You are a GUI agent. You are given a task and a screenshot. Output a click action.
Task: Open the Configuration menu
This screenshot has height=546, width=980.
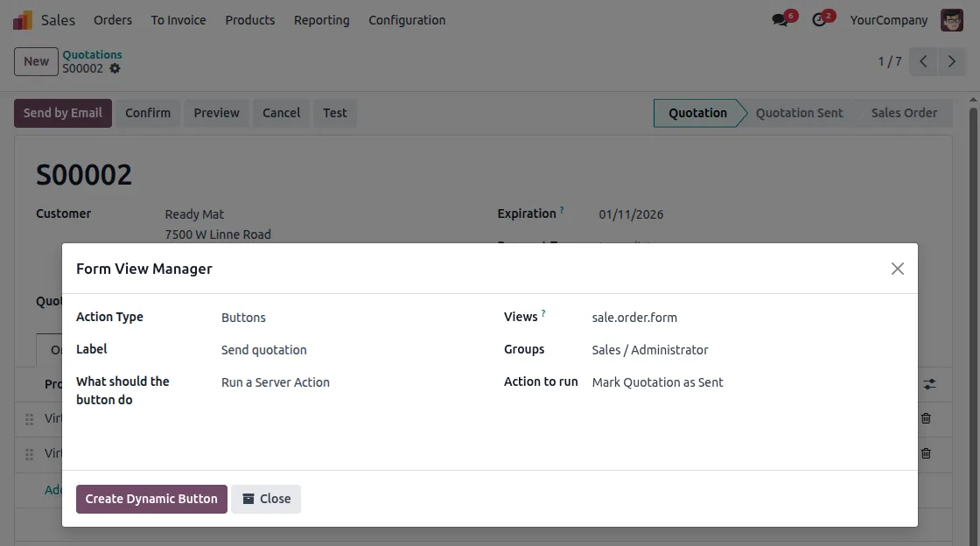[406, 19]
